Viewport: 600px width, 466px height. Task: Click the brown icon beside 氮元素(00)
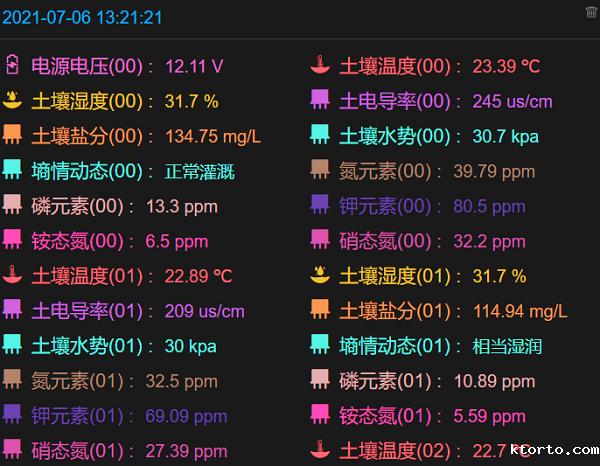[319, 170]
